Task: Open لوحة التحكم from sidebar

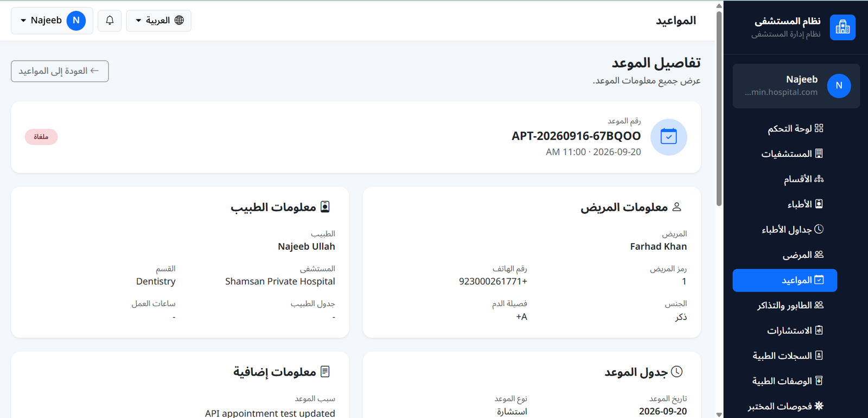Action: 784,128
